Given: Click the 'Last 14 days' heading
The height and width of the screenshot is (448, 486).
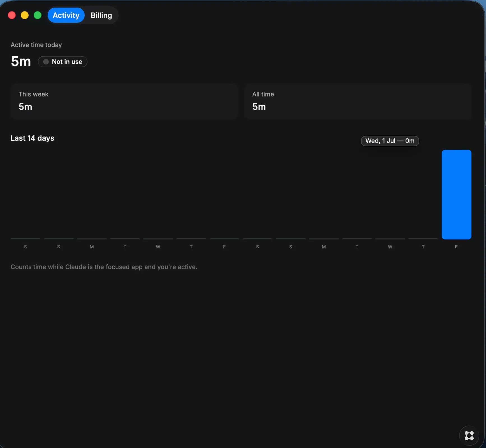Looking at the screenshot, I should (x=33, y=138).
